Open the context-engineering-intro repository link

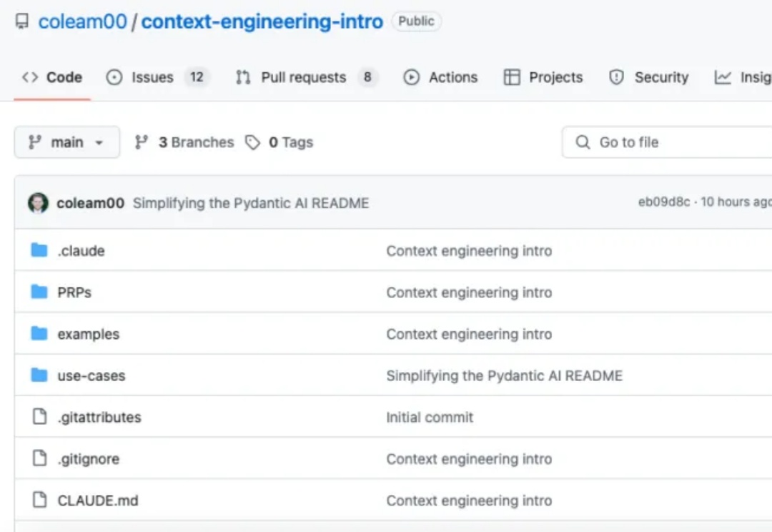262,21
